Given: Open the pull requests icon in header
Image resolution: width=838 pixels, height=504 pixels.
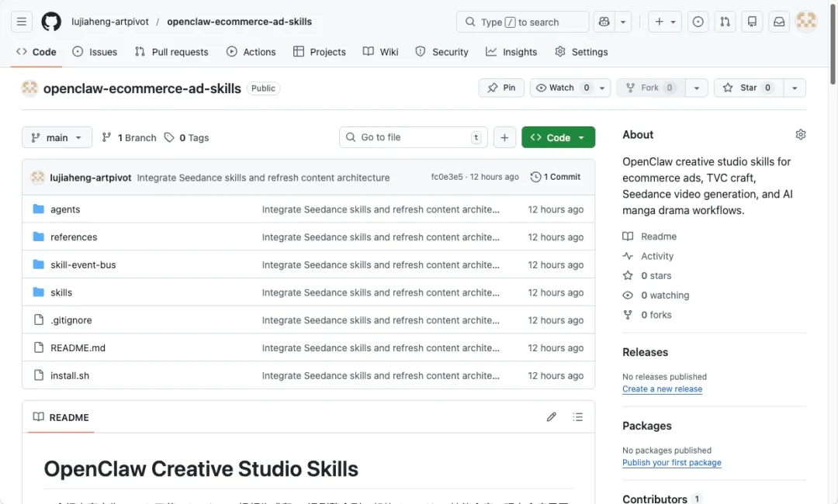Looking at the screenshot, I should click(725, 22).
